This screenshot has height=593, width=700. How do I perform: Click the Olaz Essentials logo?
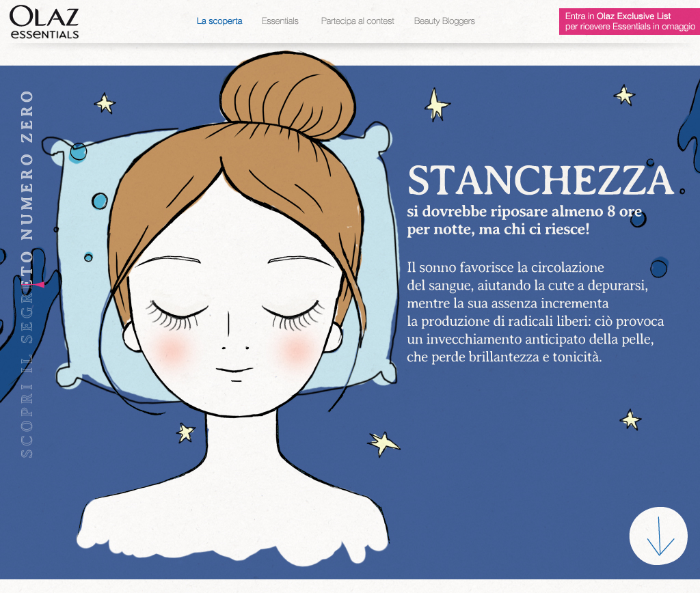coord(44,23)
